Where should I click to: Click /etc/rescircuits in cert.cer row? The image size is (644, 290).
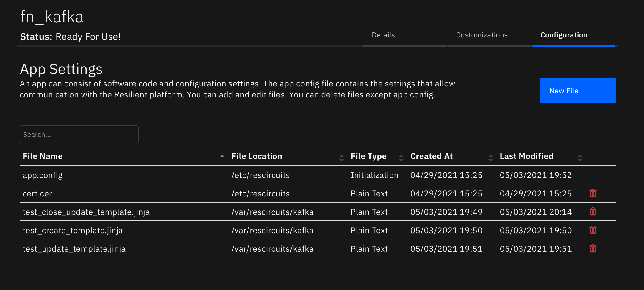pos(260,194)
